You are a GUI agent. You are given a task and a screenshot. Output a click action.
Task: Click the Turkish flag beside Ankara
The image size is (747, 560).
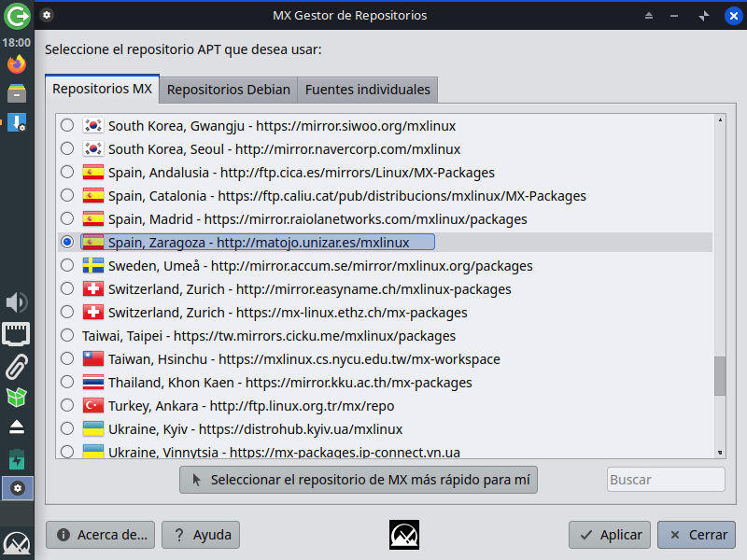(x=92, y=406)
